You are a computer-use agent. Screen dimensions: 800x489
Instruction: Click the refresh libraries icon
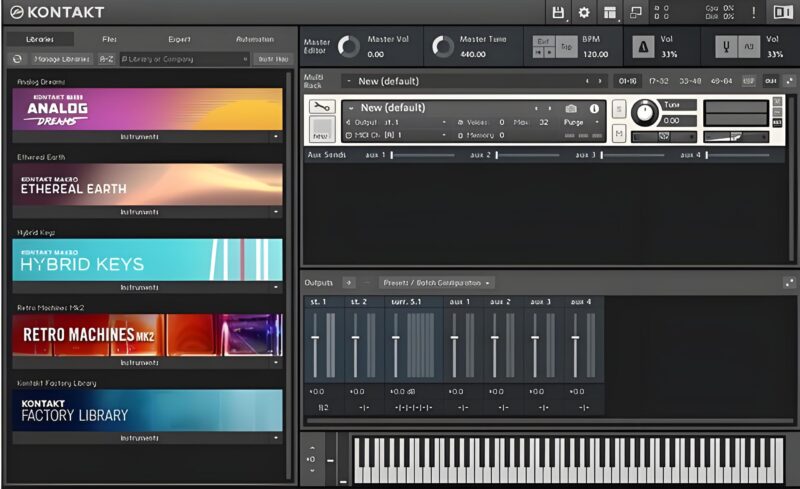pyautogui.click(x=17, y=59)
